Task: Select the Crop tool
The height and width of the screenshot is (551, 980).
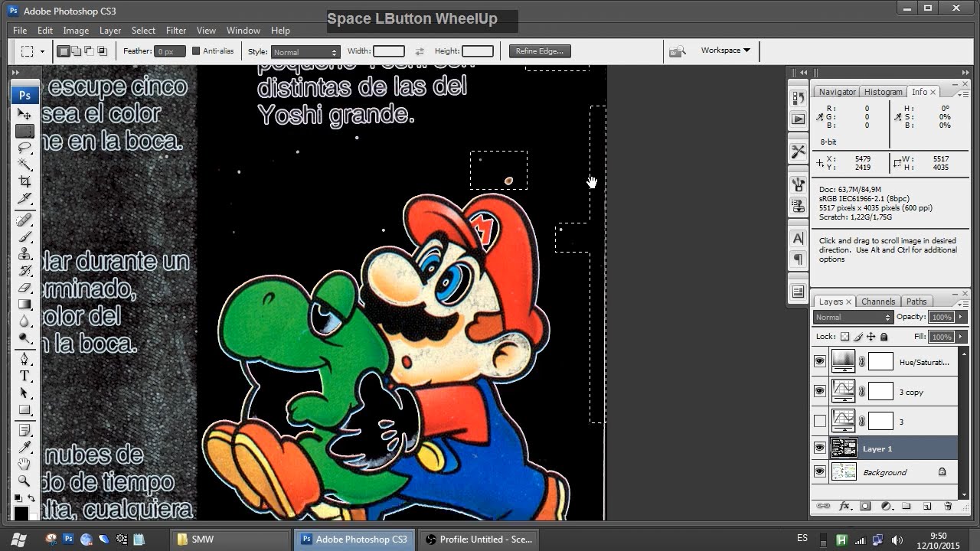Action: pos(24,181)
